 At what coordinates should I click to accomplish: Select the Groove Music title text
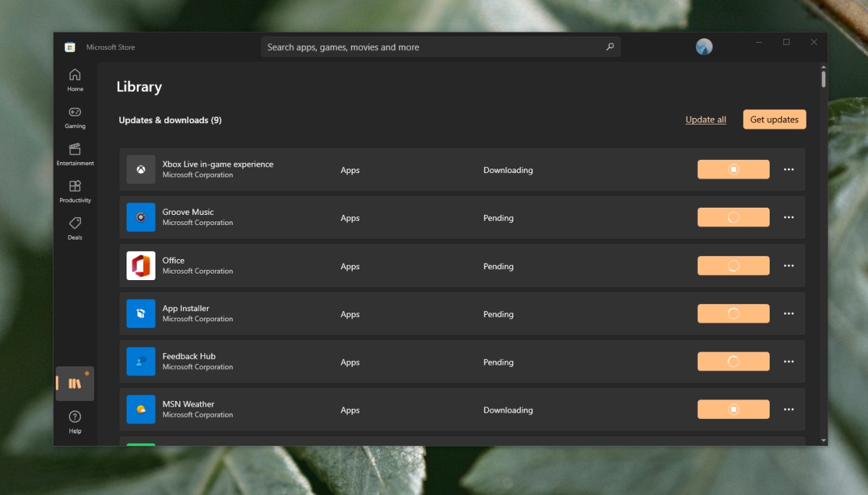(x=188, y=212)
